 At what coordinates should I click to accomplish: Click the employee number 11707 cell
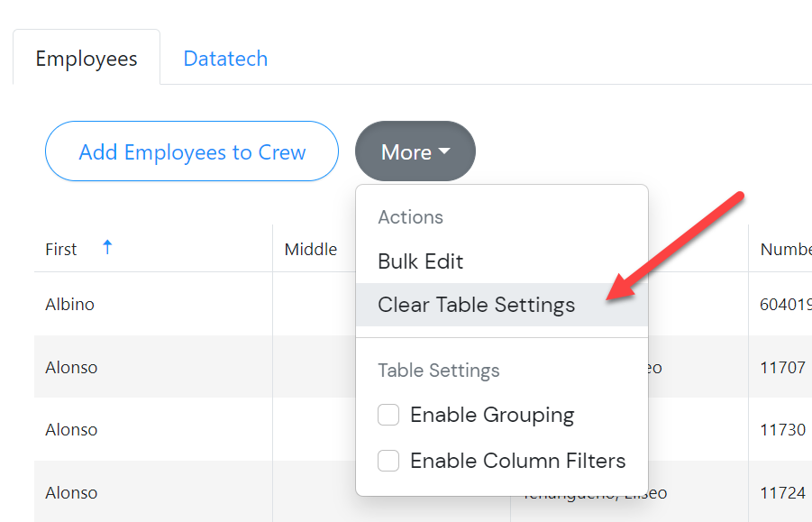coord(782,367)
